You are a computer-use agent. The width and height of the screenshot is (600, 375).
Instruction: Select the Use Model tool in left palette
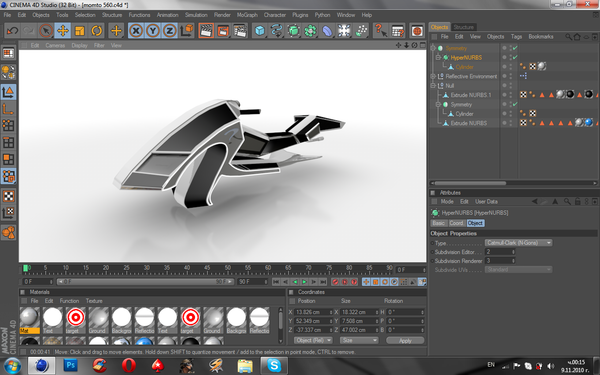coord(8,91)
